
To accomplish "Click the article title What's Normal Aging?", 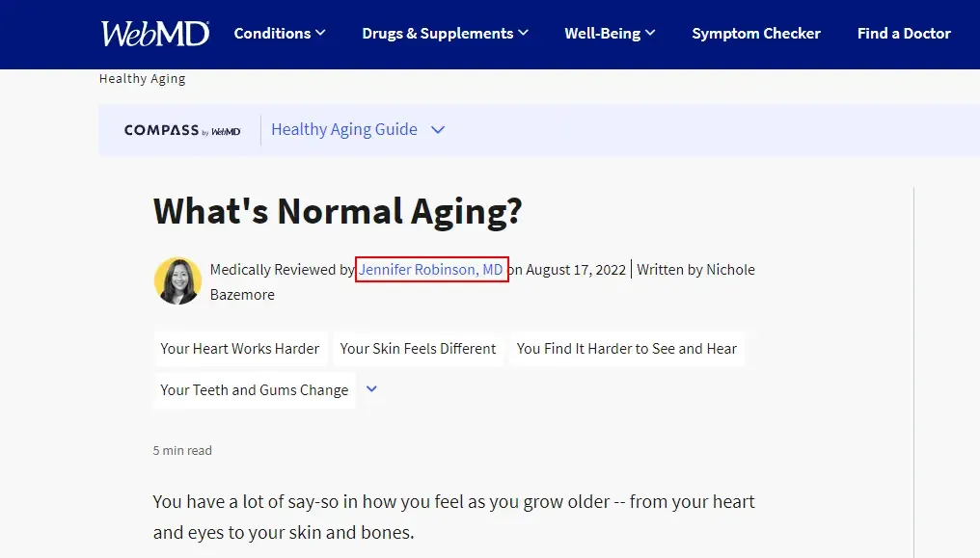I will pos(338,210).
